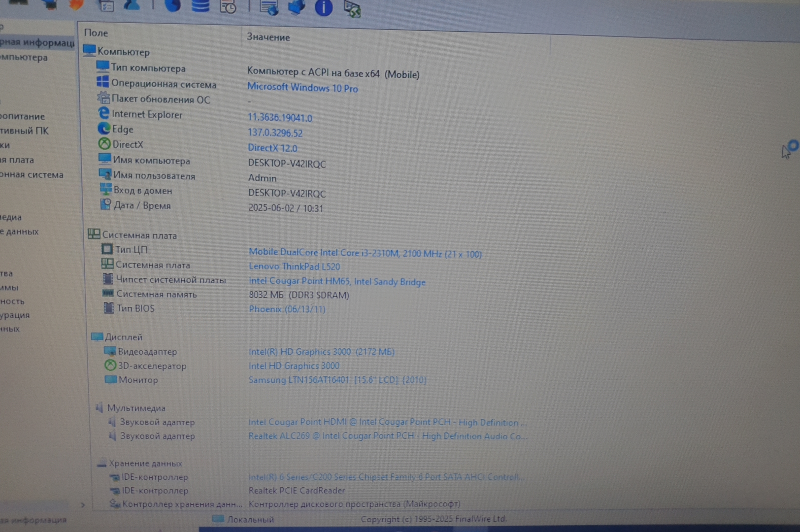
Task: Open the Microsoft Windows 10 Pro link
Action: [302, 88]
